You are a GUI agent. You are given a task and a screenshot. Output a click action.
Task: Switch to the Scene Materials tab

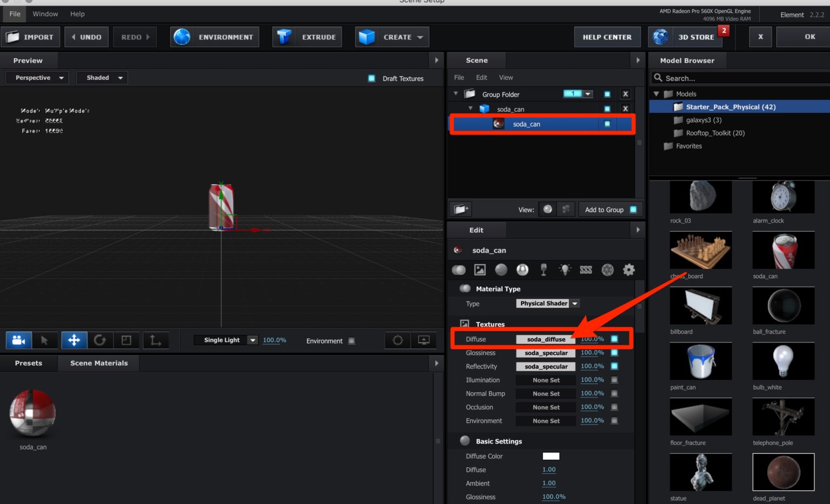[98, 363]
